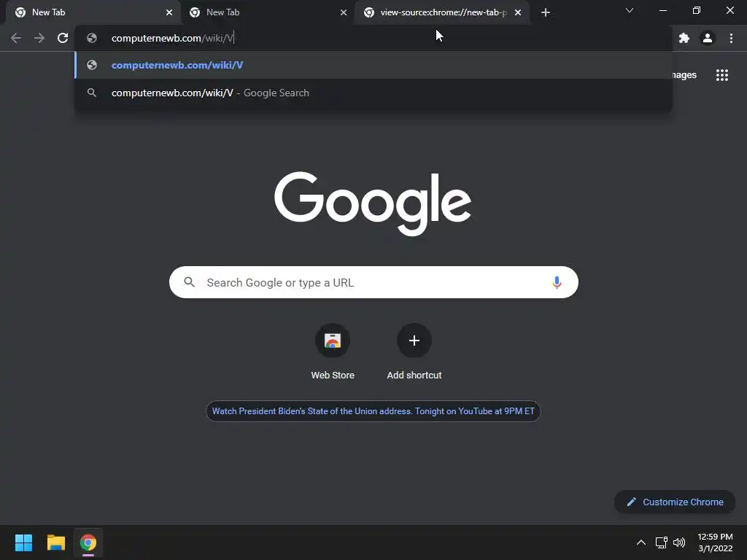
Task: Click the Google logo
Action: (x=373, y=203)
